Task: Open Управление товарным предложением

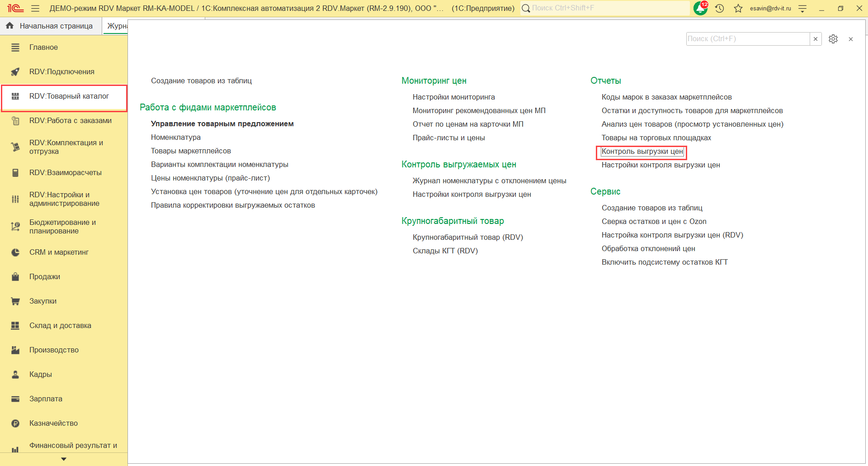Action: pos(222,124)
